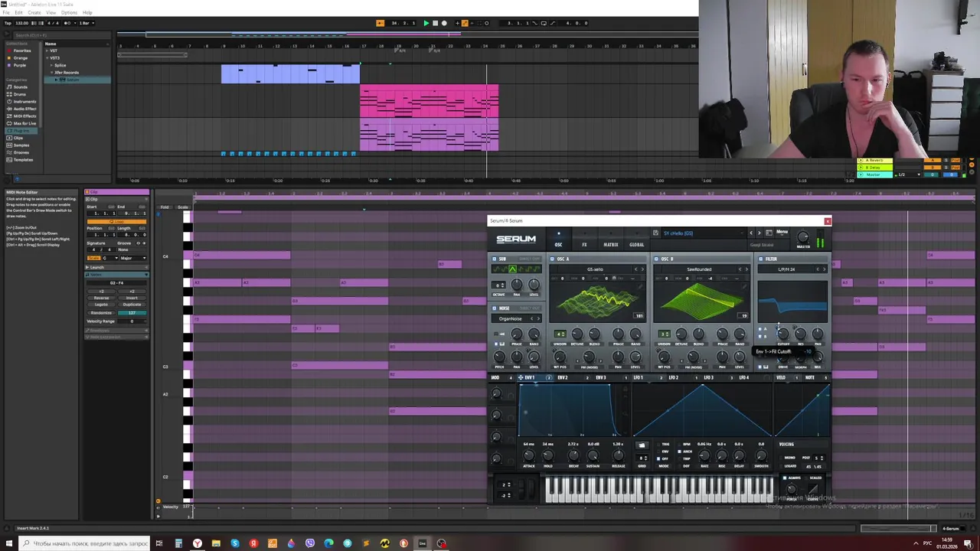Image resolution: width=980 pixels, height=551 pixels.
Task: Start playback with the Ableton play button
Action: point(426,23)
